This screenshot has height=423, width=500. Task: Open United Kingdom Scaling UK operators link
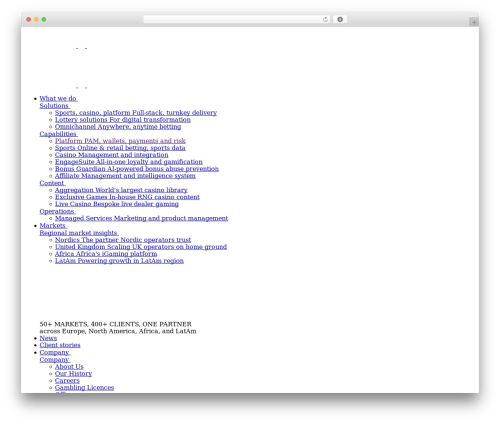(141, 247)
